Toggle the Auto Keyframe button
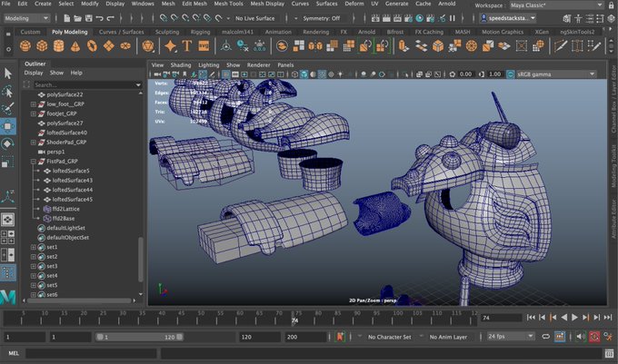Screen dimensions: 618x364 pos(594,337)
